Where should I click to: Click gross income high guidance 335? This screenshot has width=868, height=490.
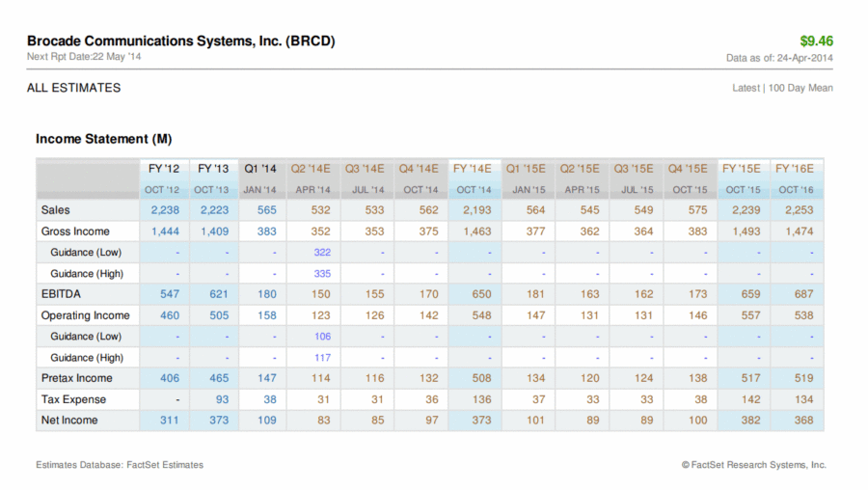[322, 274]
